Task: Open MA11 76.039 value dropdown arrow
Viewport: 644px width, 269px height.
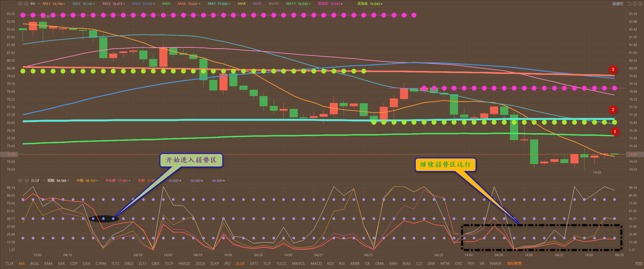Action: [x=309, y=4]
